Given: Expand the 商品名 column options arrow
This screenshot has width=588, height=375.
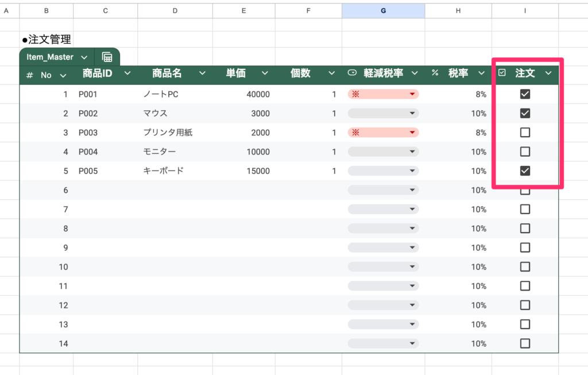Looking at the screenshot, I should point(202,73).
